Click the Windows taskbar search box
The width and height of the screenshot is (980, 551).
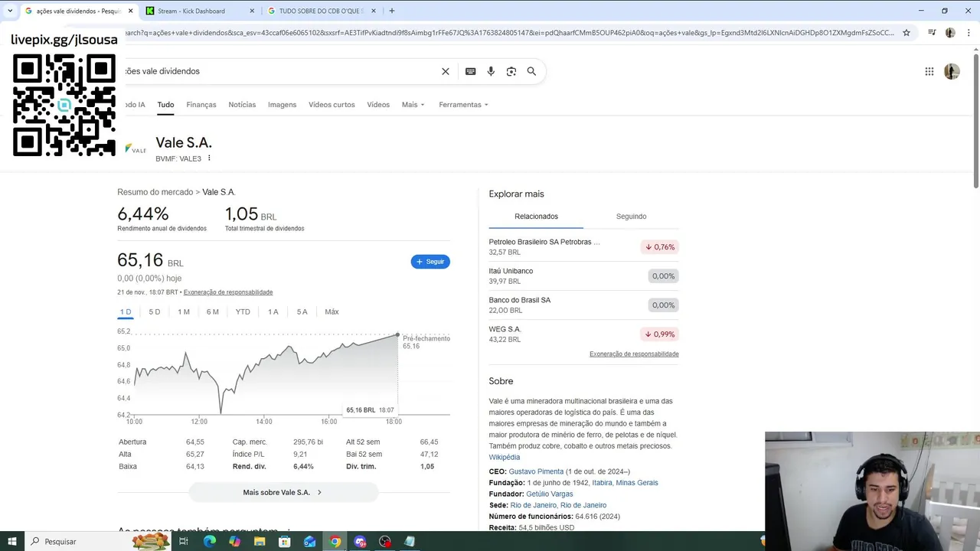tap(96, 541)
